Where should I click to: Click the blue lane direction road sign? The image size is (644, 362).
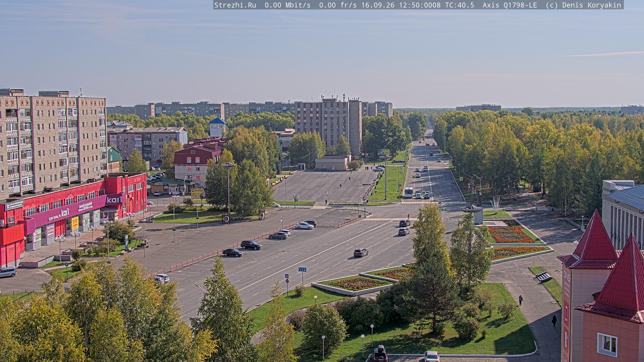[x=302, y=269]
